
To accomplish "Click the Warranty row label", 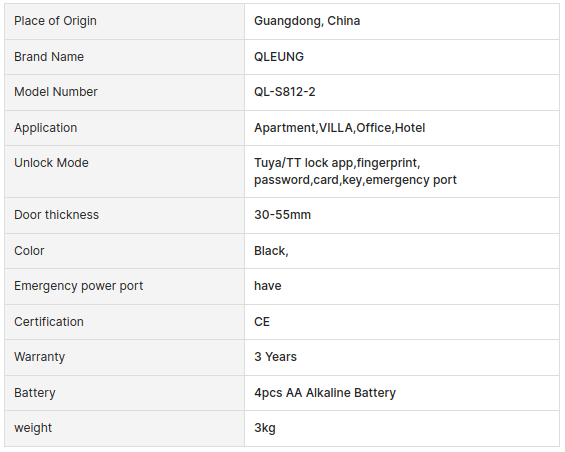I will coord(39,357).
